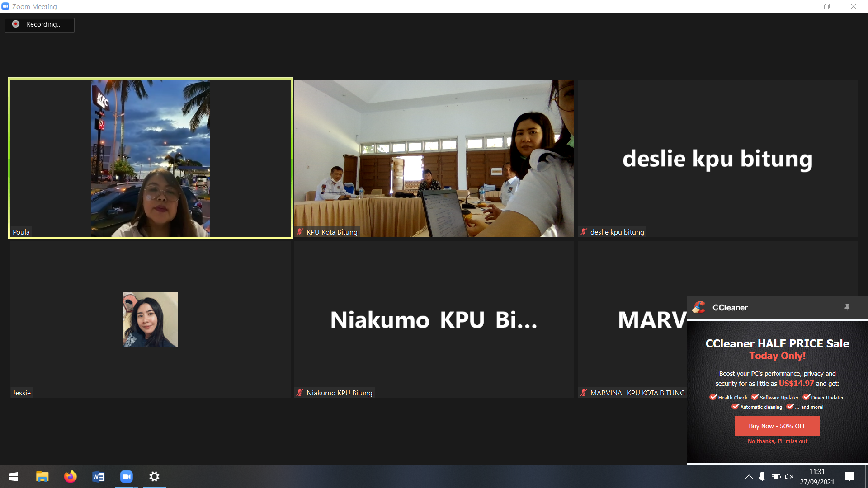The image size is (868, 488).
Task: Select Poula's video tile
Action: pos(151,158)
